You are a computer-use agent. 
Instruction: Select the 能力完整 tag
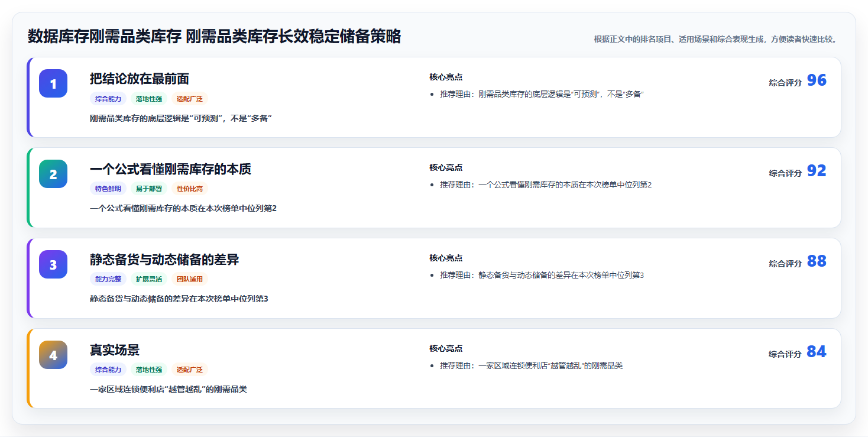(x=108, y=279)
